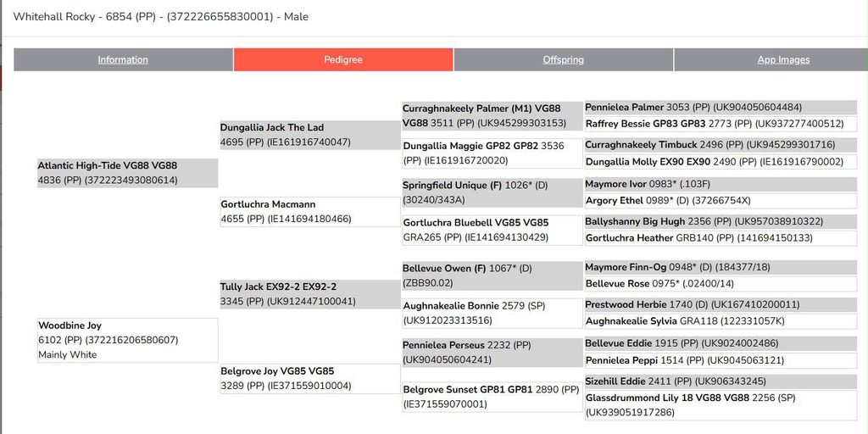Screen dimensions: 868x434
Task: Open Belgrove Sunset GP81 entry
Action: 492,397
